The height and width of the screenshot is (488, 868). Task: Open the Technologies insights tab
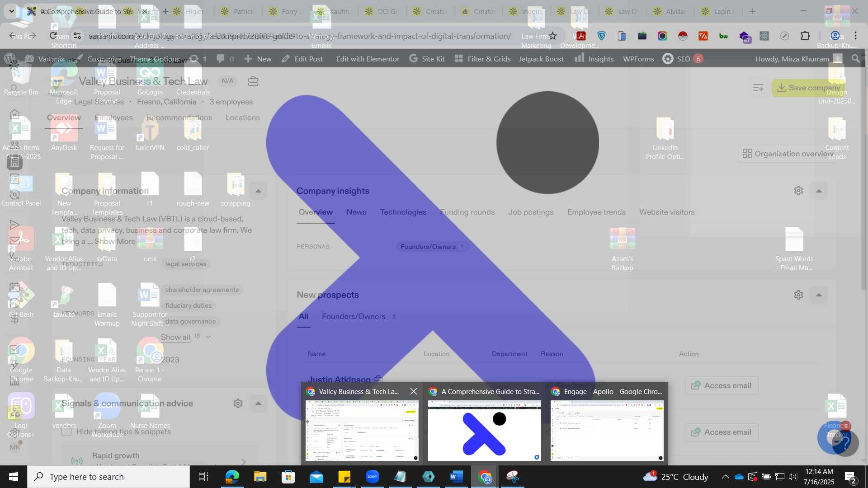point(403,212)
